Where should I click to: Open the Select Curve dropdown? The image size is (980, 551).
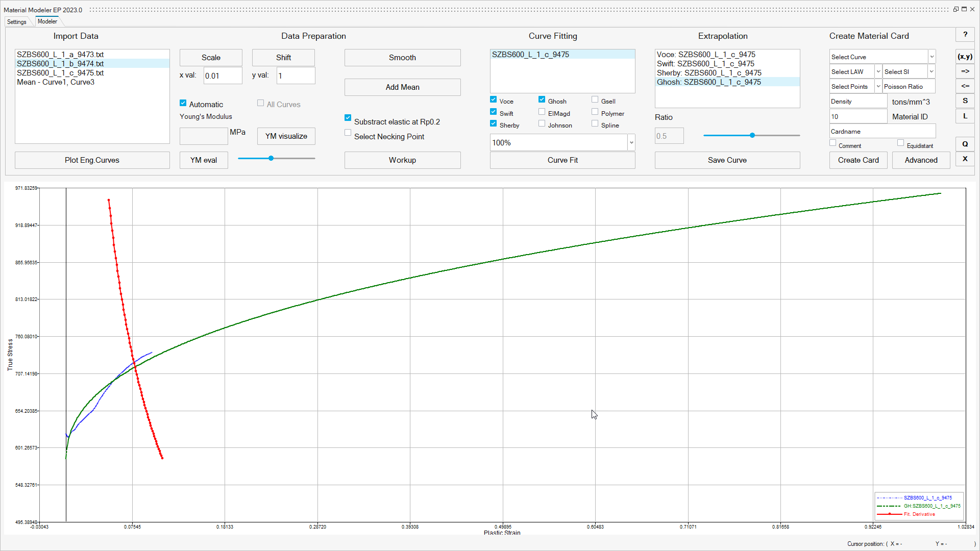pos(932,57)
